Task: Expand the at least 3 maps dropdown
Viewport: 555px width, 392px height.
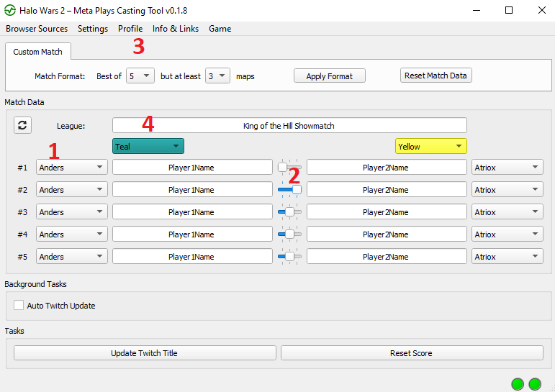Action: [x=217, y=76]
